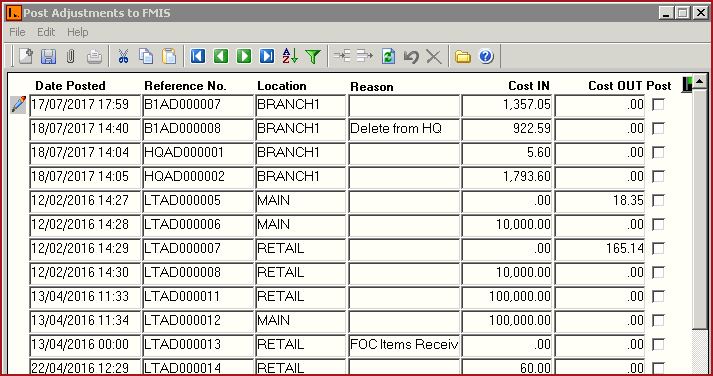Click the Undo arrow icon
713x376 pixels.
point(411,56)
